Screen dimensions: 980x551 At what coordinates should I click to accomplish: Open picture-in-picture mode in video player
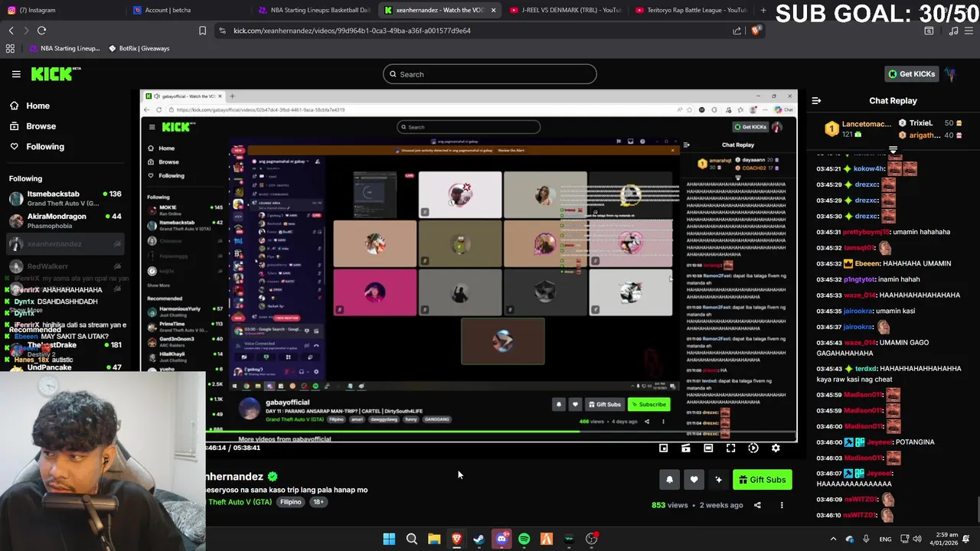coord(664,448)
